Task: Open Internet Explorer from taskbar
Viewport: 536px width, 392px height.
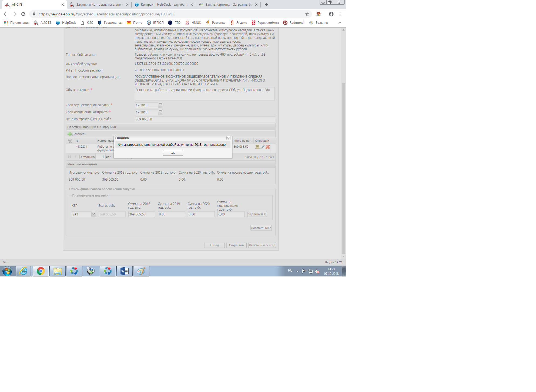Action: [24, 271]
